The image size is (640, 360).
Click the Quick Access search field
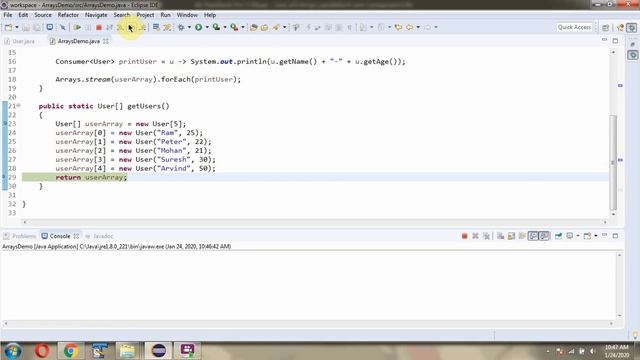click(574, 27)
